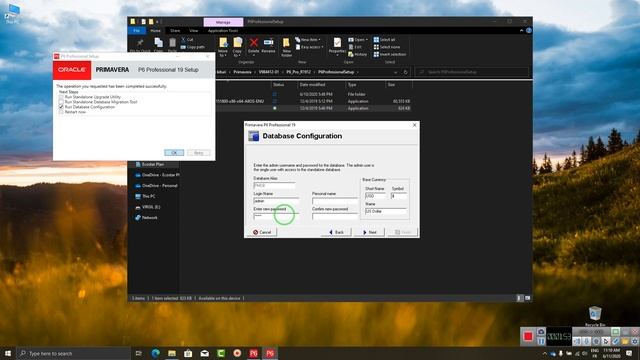Click Invert selection in Explorer ribbon
Viewport: 640px width, 360px height.
[390, 54]
